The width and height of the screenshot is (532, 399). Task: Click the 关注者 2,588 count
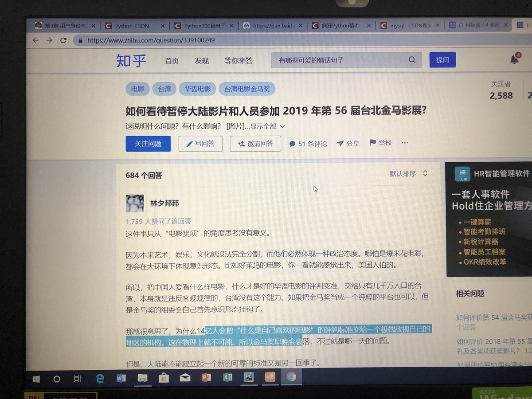click(x=501, y=90)
